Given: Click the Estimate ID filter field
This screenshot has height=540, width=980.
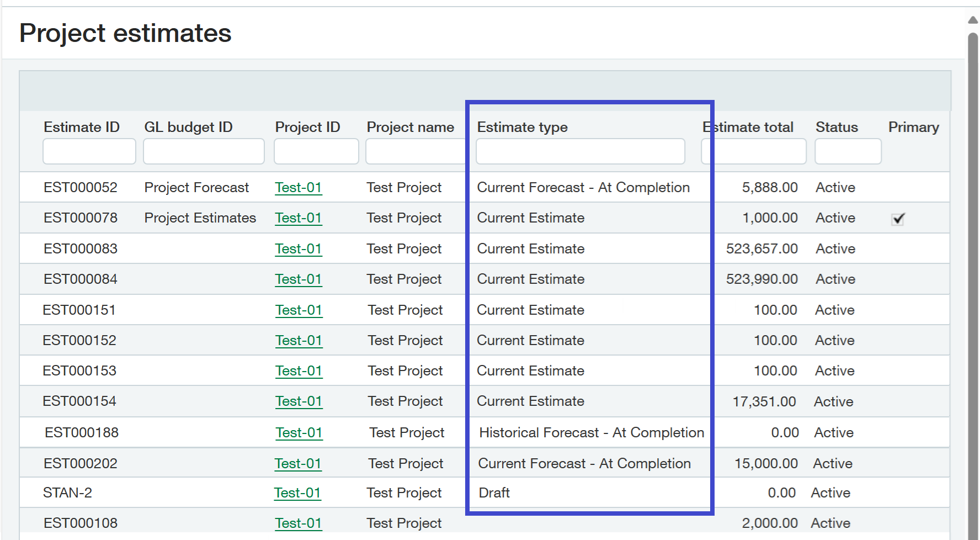Looking at the screenshot, I should pos(89,151).
